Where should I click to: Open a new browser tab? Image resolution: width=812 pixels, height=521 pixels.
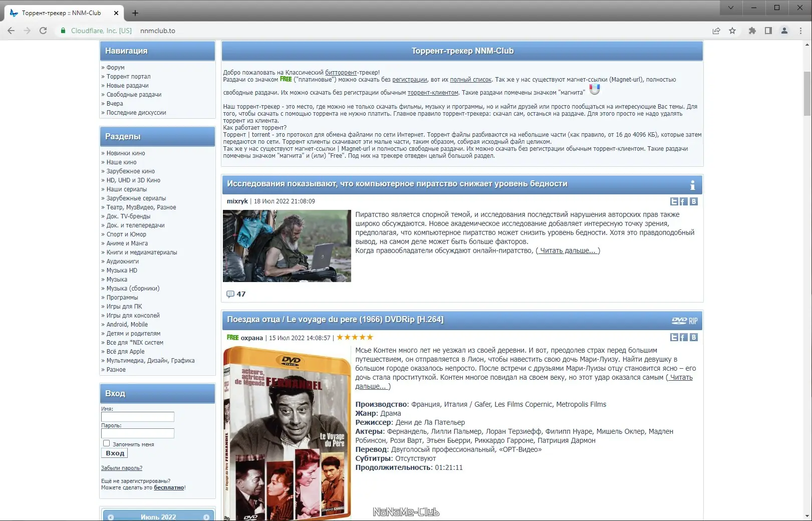[x=135, y=13]
